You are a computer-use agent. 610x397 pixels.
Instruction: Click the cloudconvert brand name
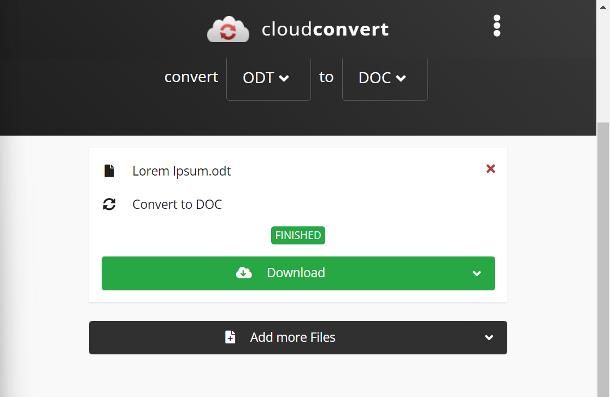coord(325,30)
